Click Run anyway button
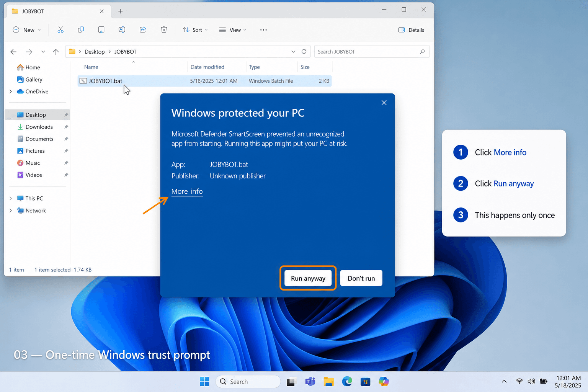The height and width of the screenshot is (392, 588). [x=308, y=278]
